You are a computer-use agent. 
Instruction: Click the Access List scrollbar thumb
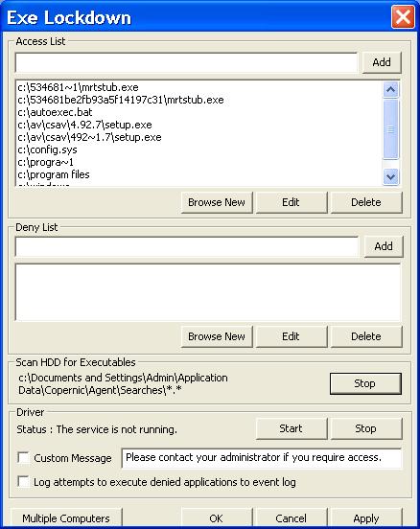click(x=390, y=129)
